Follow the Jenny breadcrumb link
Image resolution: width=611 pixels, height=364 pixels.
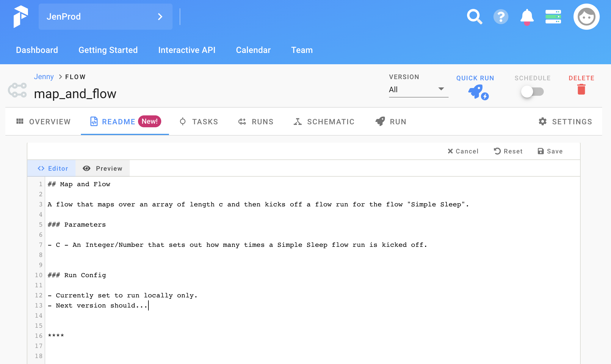44,77
